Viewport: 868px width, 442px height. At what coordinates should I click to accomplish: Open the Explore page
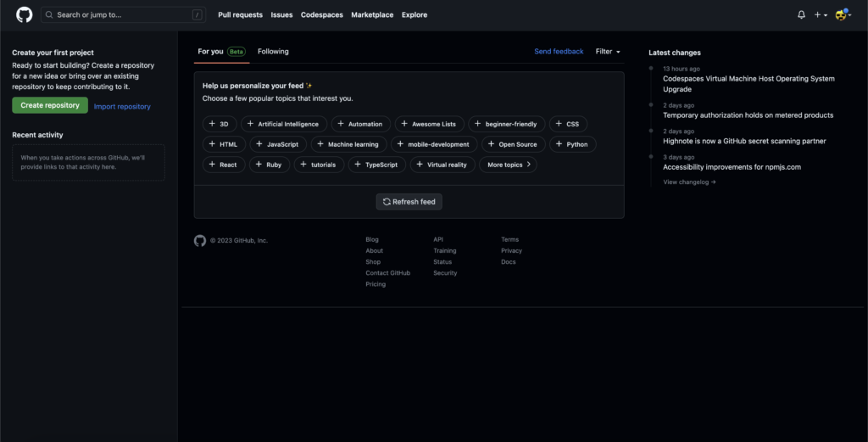coord(414,15)
